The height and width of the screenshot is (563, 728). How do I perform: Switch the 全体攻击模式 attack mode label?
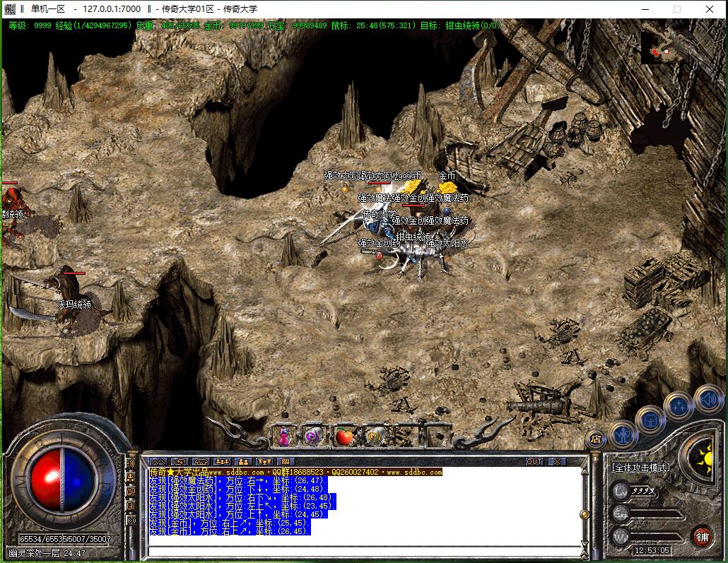click(x=641, y=468)
